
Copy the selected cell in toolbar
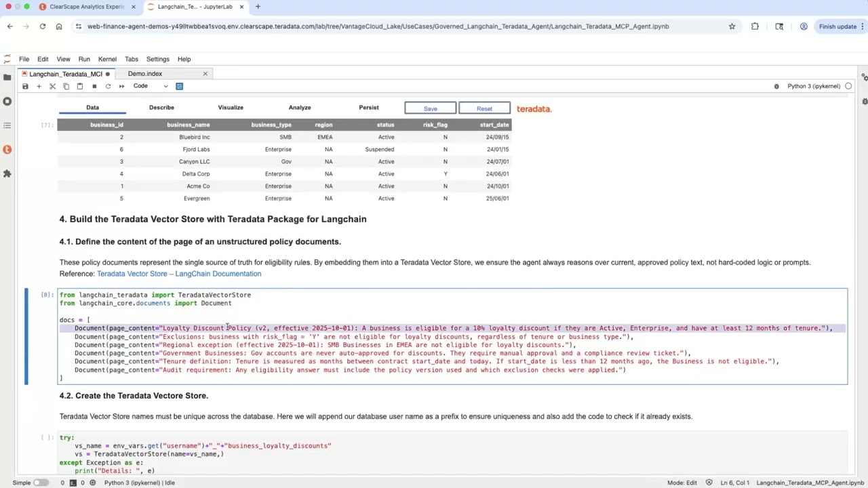(x=66, y=86)
